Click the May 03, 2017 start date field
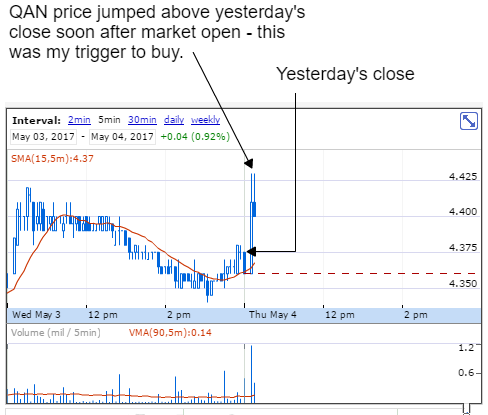 43,137
